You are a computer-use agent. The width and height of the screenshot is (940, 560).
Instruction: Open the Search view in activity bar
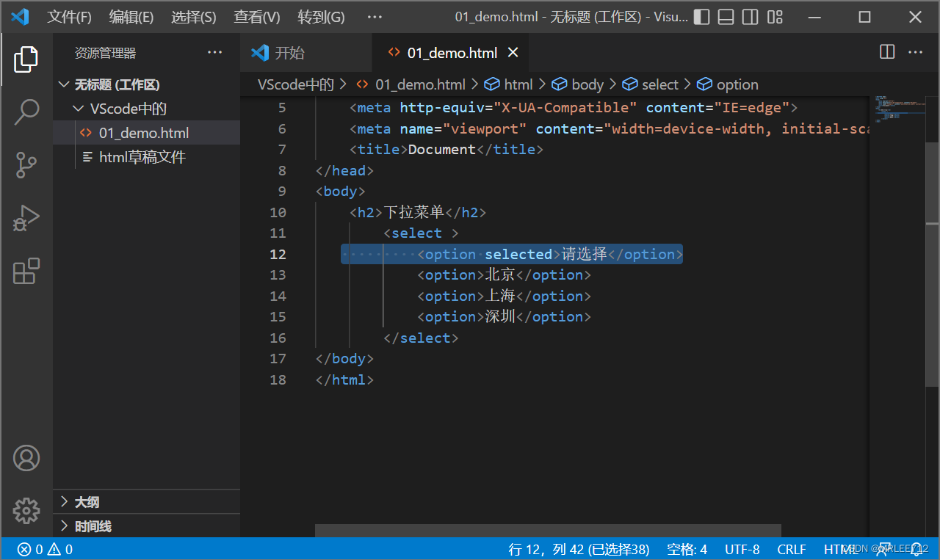tap(26, 112)
